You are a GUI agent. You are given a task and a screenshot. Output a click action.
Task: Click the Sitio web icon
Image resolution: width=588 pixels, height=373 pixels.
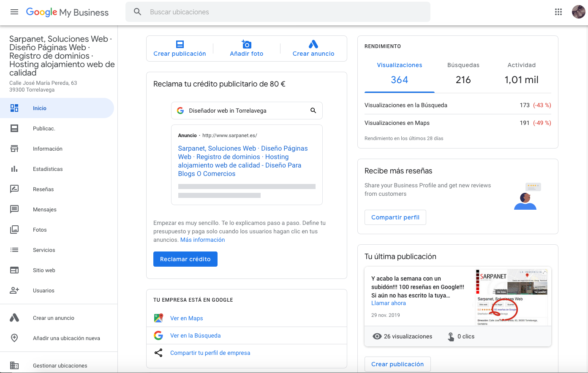[14, 270]
